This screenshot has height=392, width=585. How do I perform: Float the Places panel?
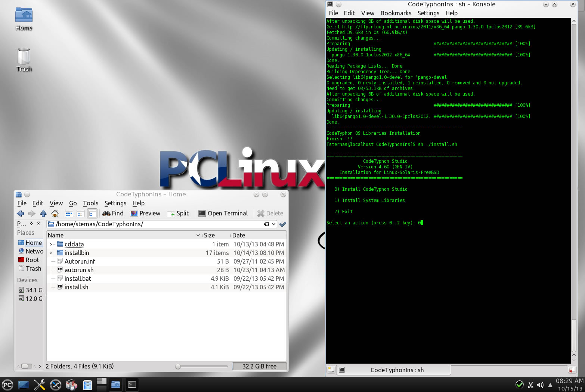pyautogui.click(x=31, y=223)
